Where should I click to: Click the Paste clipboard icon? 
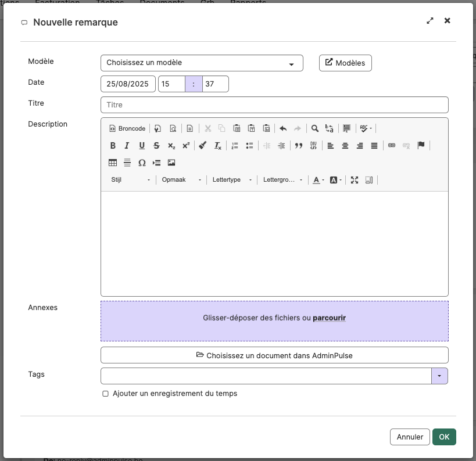[237, 128]
